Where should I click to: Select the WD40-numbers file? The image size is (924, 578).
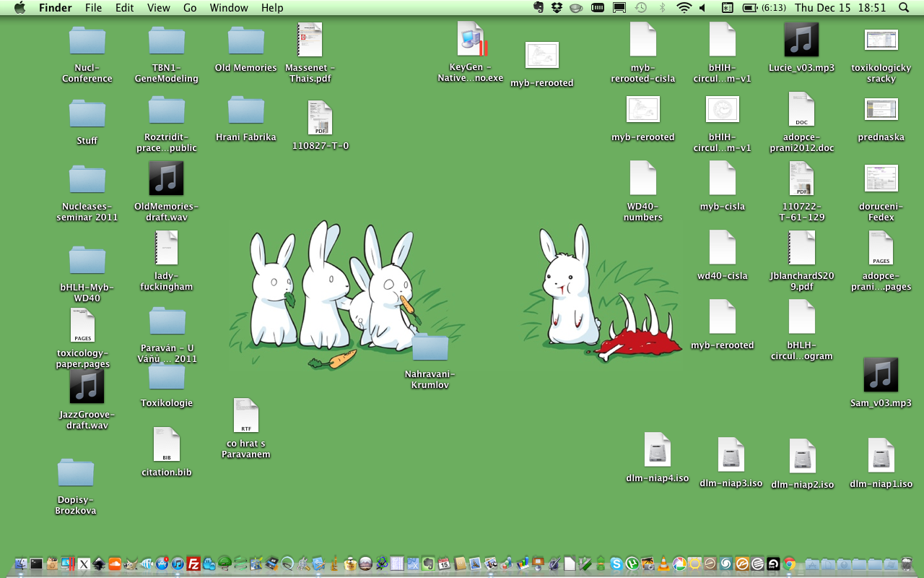[643, 178]
